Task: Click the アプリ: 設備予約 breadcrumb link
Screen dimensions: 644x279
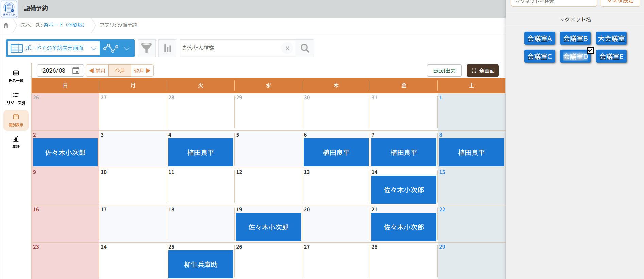Action: [x=118, y=25]
